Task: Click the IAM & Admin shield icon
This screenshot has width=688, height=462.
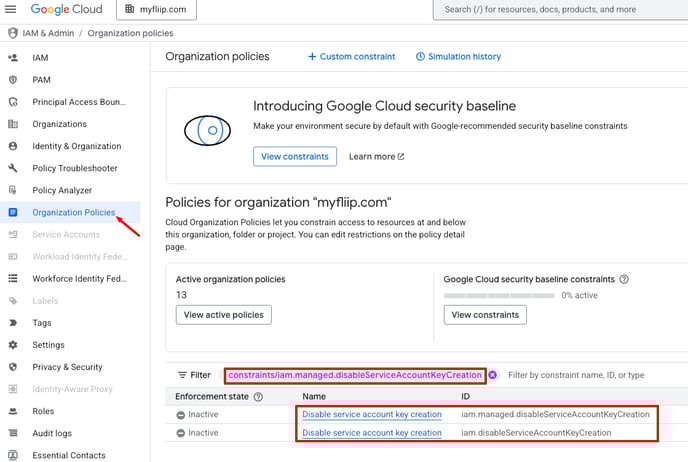Action: point(13,33)
